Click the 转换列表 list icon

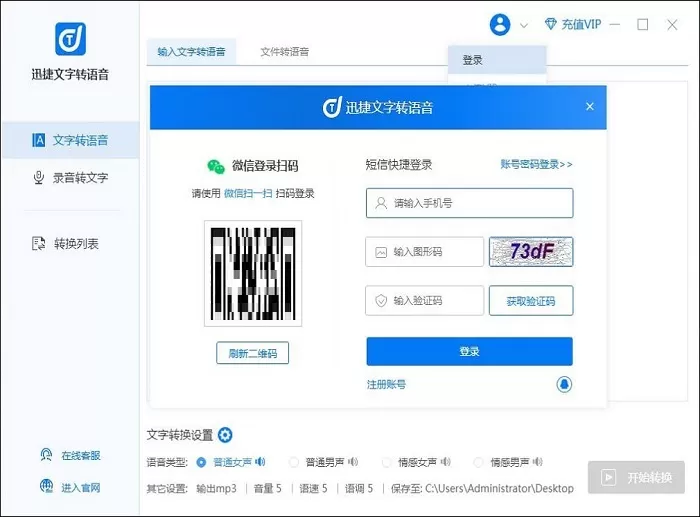39,244
